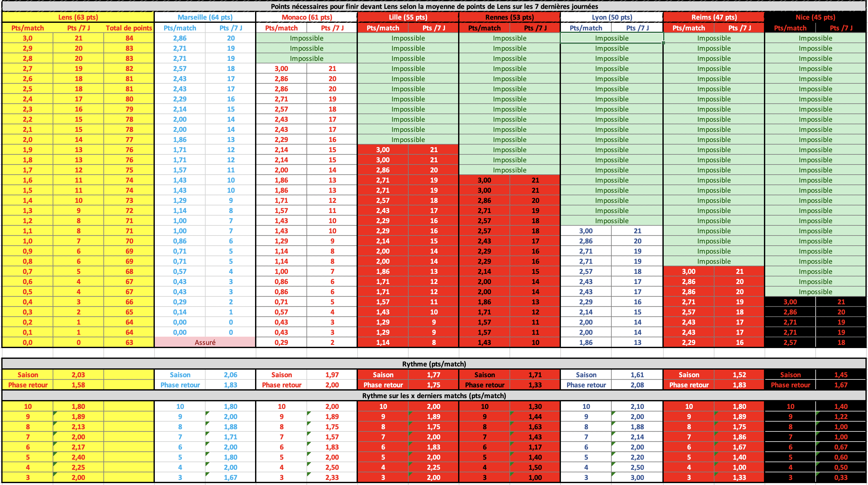Image resolution: width=868 pixels, height=485 pixels.
Task: Click the Lens Pts/match cell "3,0"
Action: tap(28, 38)
